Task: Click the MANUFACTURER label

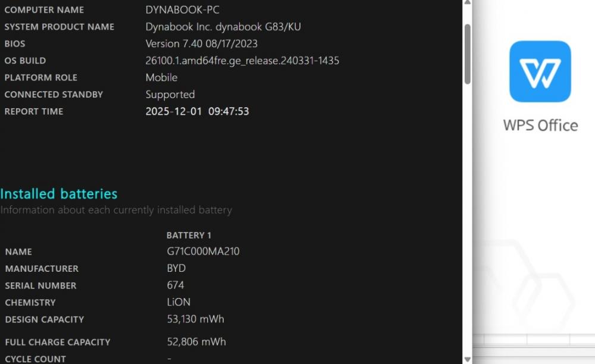Action: coord(42,269)
